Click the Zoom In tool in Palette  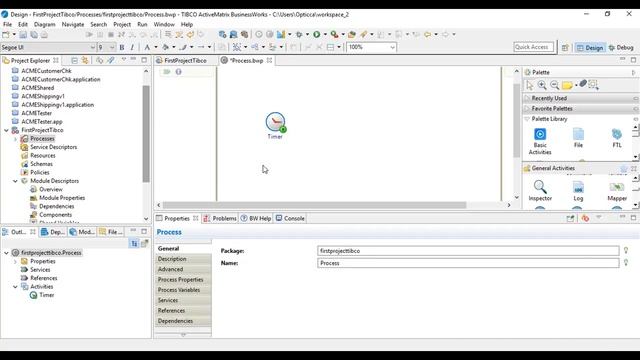(x=542, y=85)
